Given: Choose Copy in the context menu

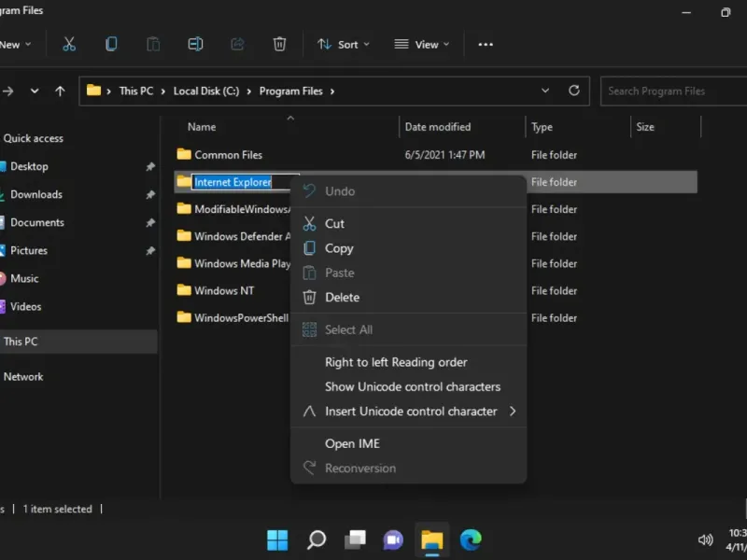Looking at the screenshot, I should pyautogui.click(x=408, y=248).
